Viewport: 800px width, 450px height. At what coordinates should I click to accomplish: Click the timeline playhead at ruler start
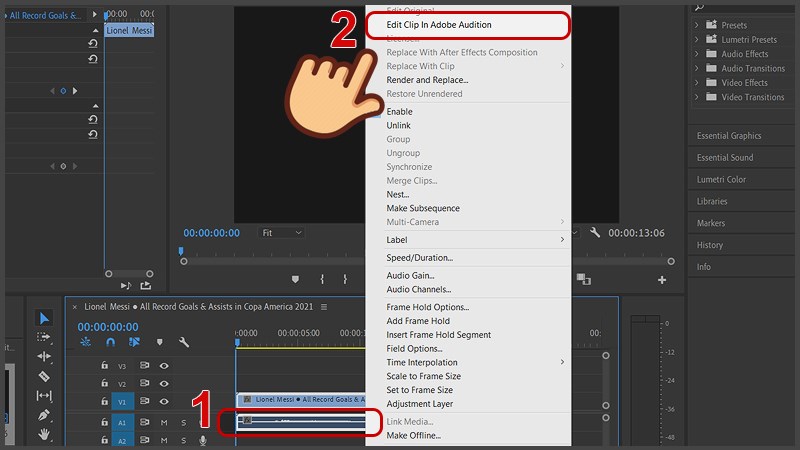point(237,342)
